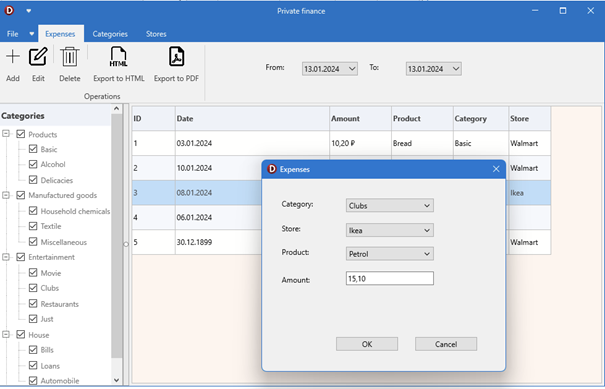Open the To date dropdown
This screenshot has height=389, width=605.
click(x=456, y=69)
